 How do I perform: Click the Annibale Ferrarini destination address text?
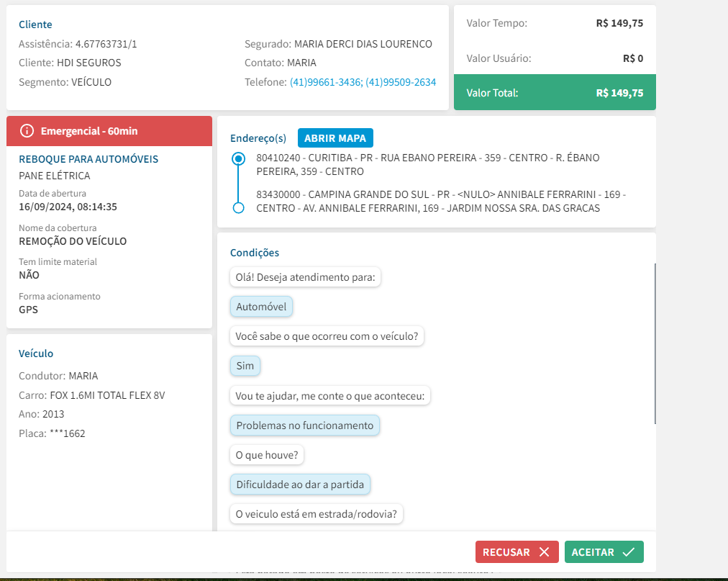click(440, 202)
